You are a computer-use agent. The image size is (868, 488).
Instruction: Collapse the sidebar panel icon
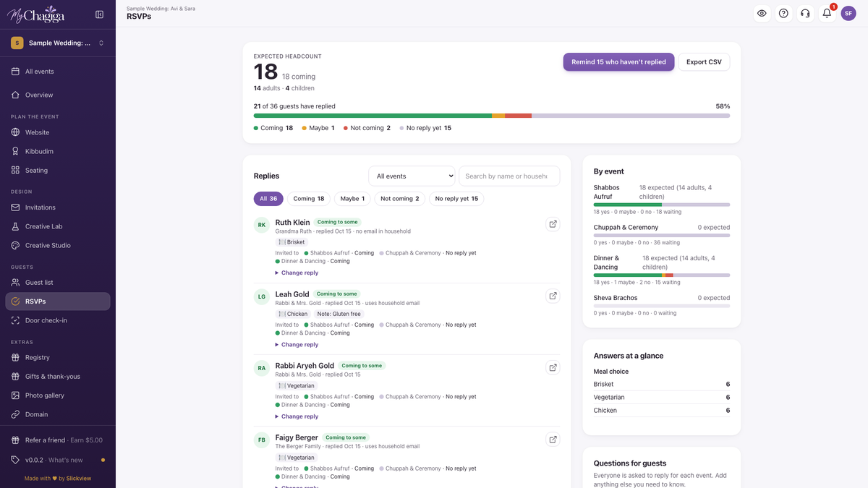[x=100, y=14]
